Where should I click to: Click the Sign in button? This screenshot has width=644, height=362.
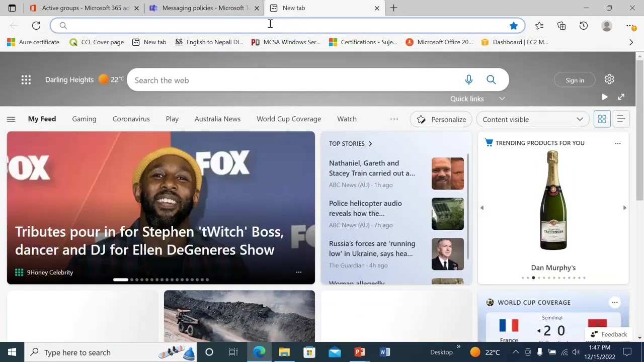pos(575,80)
